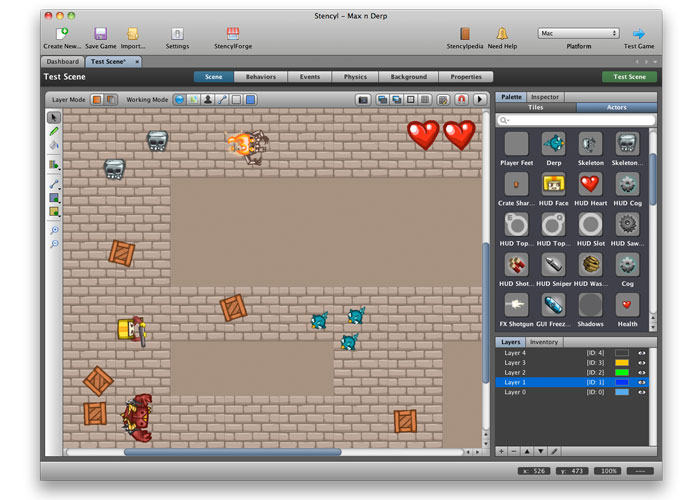Click the magnet snapping icon

pyautogui.click(x=462, y=99)
